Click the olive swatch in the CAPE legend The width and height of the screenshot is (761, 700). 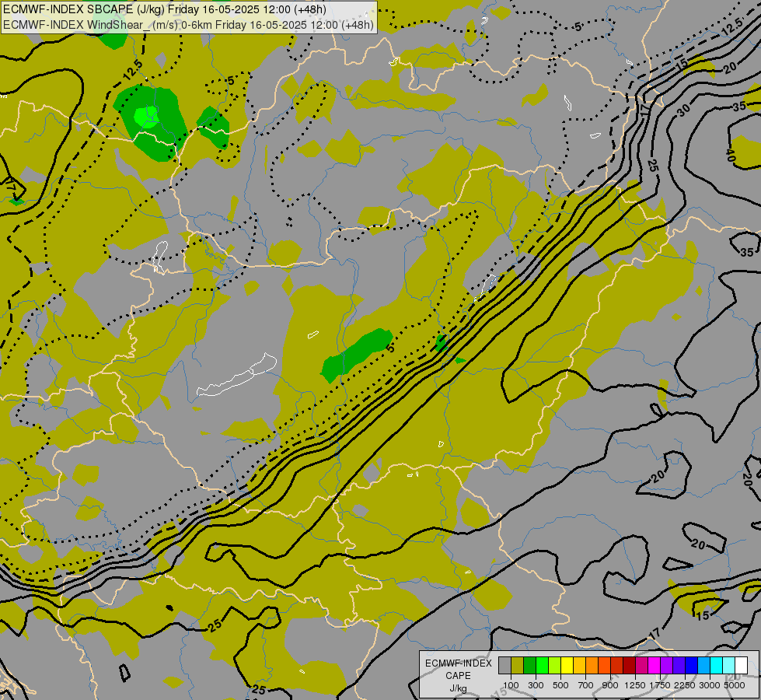click(518, 665)
